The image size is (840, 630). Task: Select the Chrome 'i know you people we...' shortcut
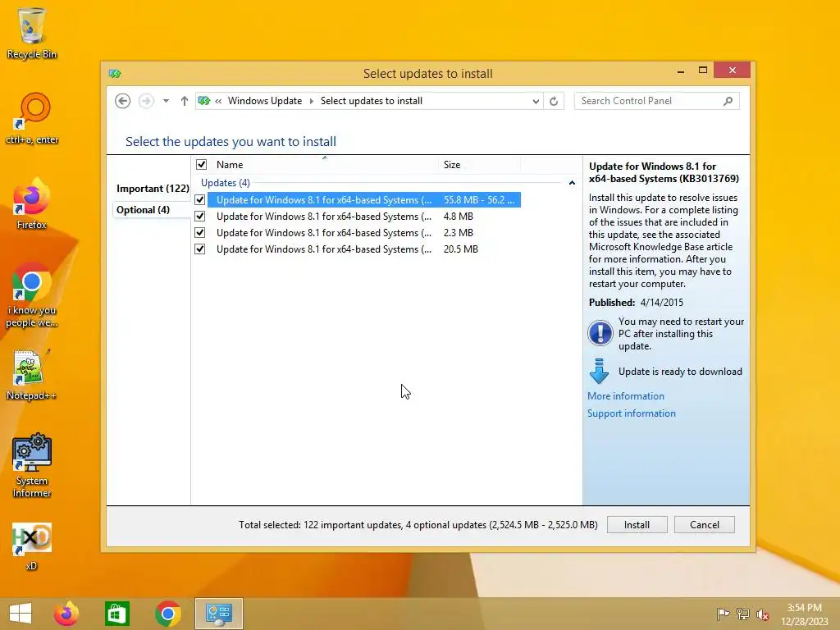click(32, 294)
